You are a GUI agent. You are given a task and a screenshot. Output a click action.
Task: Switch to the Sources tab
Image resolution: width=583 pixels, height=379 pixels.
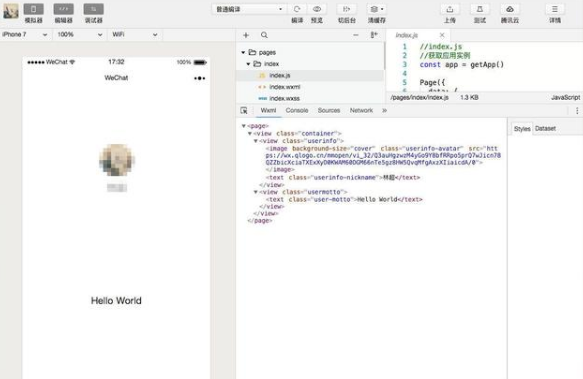[329, 110]
